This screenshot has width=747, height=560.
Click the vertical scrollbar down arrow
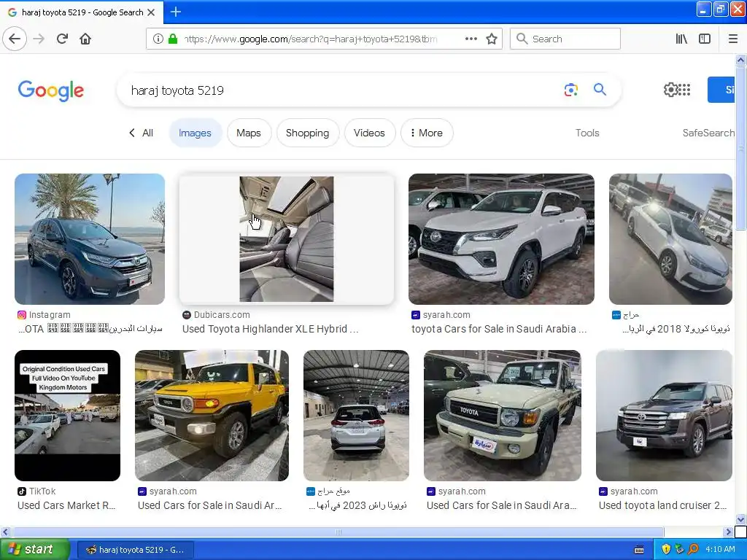point(740,519)
